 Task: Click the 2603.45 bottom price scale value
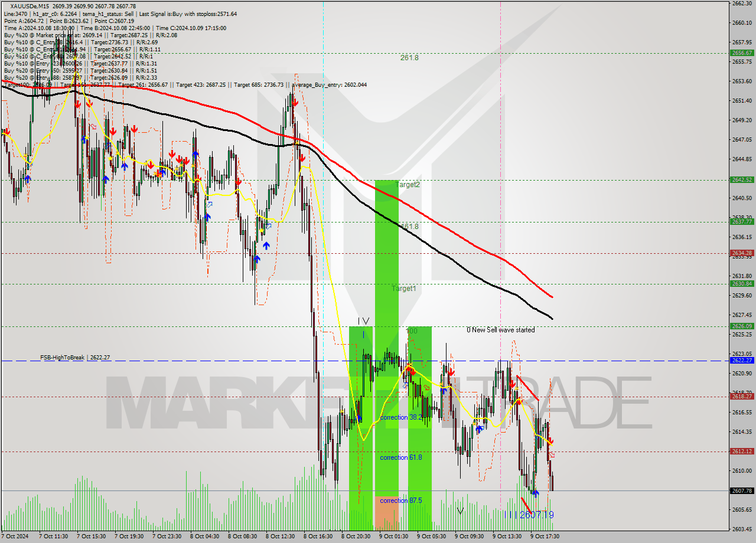[x=742, y=529]
